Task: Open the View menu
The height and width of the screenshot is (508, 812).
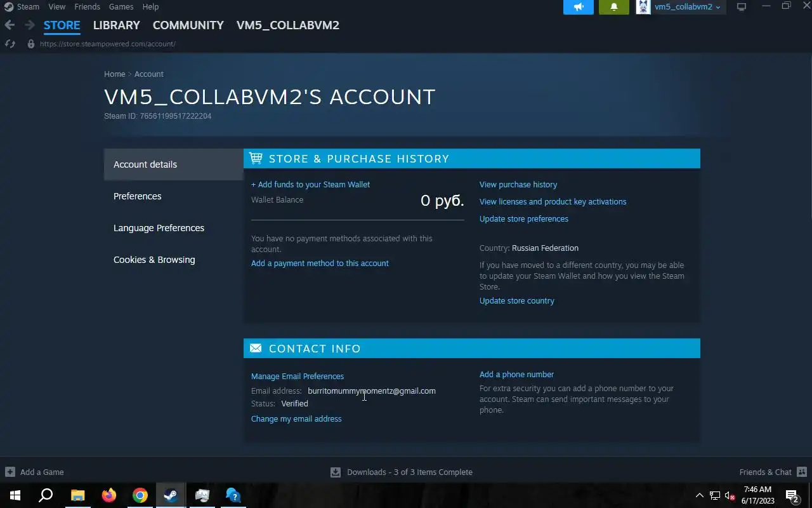Action: 56,6
